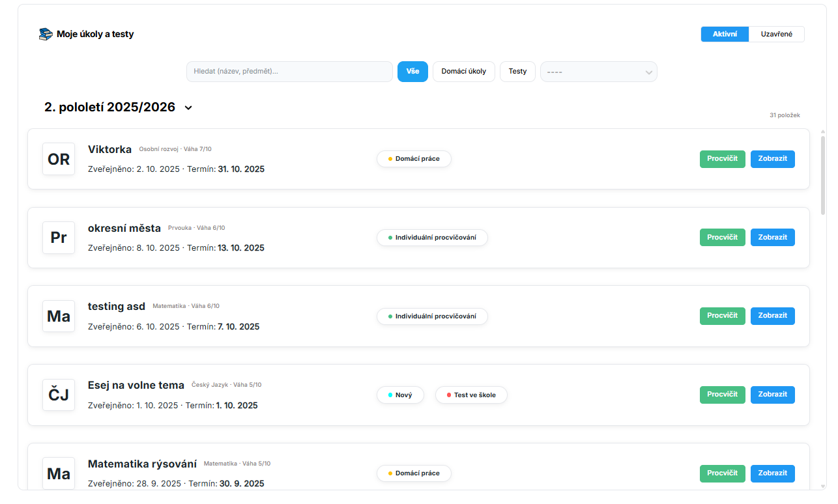Screen dimensions: 838x504
Task: Click Procvičit for Viktorka
Action: coord(723,159)
